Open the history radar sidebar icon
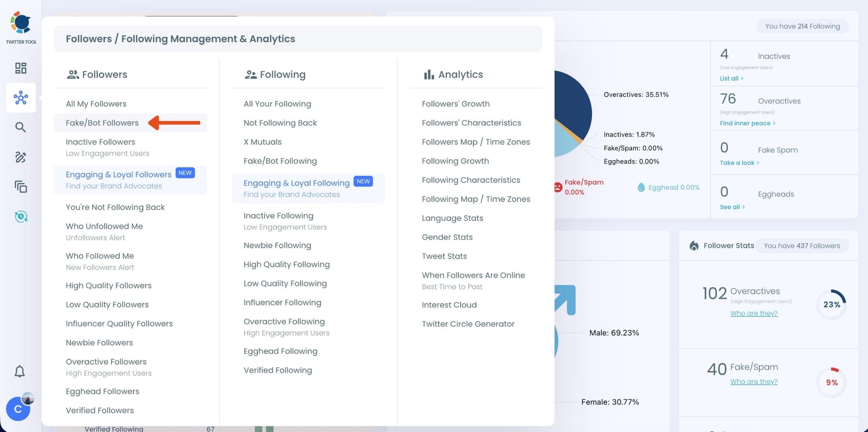868x432 pixels. pos(21,216)
